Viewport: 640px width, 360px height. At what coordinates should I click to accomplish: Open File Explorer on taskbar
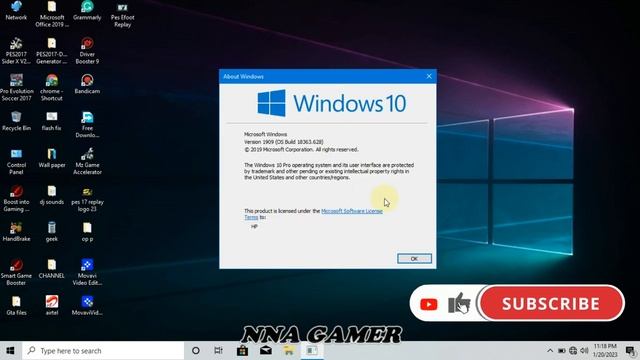coord(289,351)
